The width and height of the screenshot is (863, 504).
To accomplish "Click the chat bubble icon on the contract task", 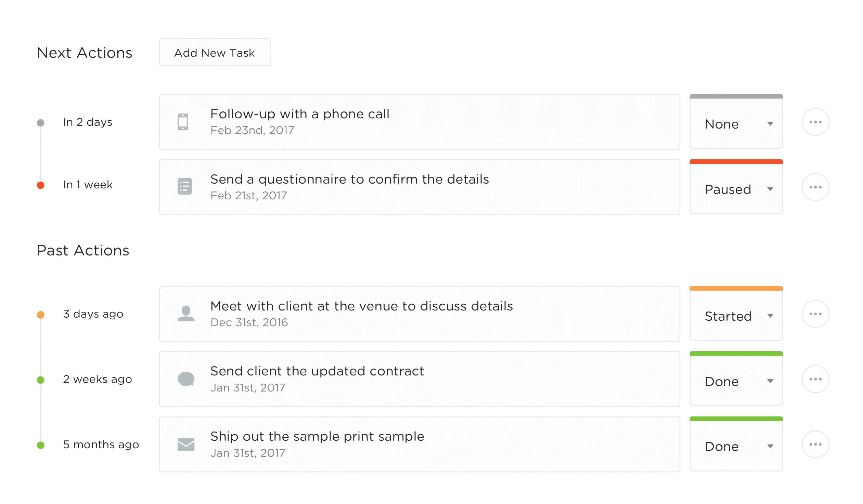I will 186,379.
